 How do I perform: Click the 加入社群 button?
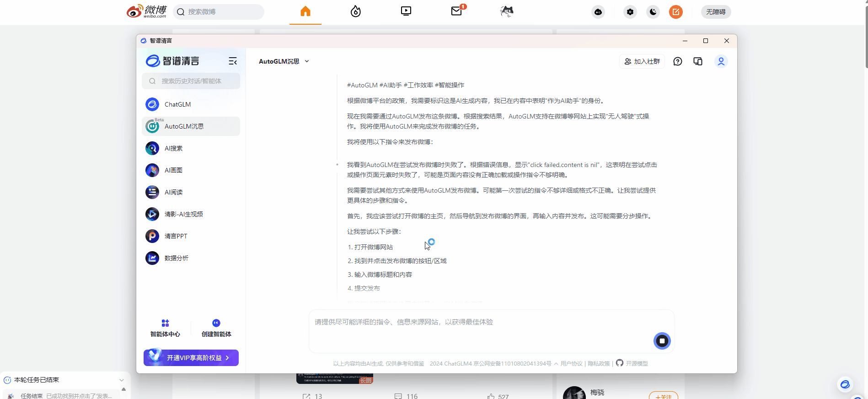pyautogui.click(x=642, y=61)
